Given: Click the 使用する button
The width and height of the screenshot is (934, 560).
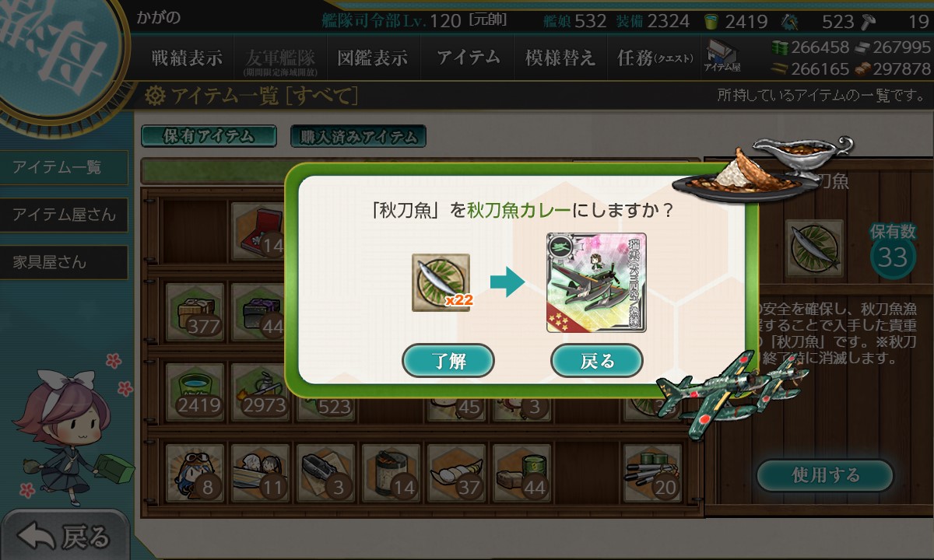Looking at the screenshot, I should click(x=825, y=475).
